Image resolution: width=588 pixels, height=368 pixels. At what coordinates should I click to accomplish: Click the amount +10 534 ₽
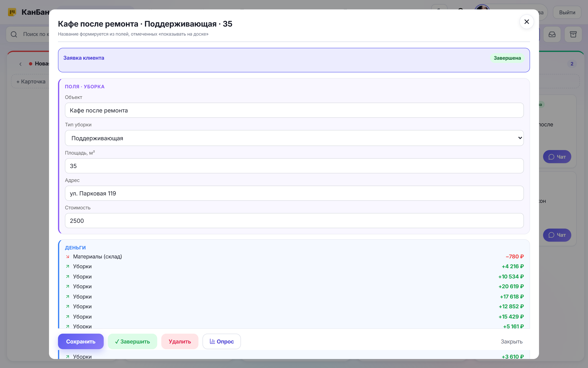511,276
